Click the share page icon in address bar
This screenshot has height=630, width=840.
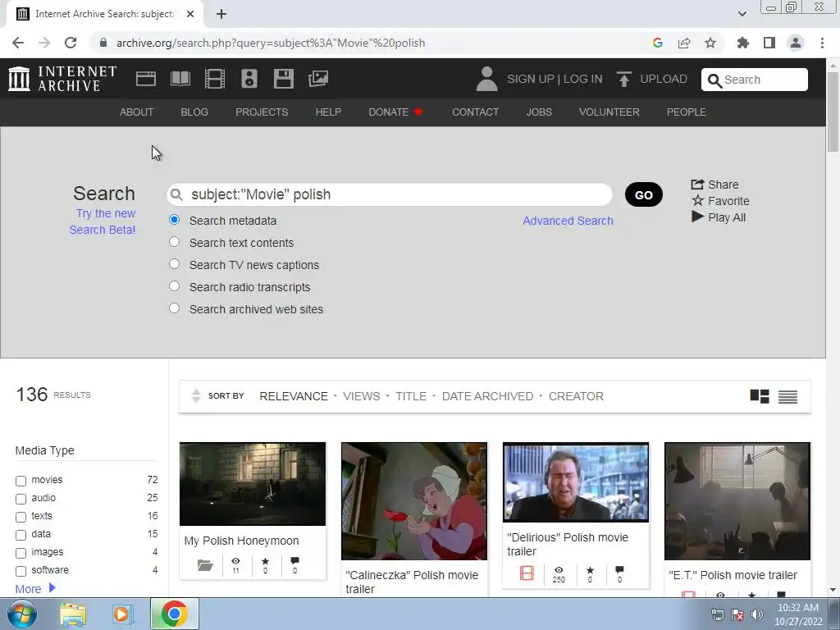point(683,43)
